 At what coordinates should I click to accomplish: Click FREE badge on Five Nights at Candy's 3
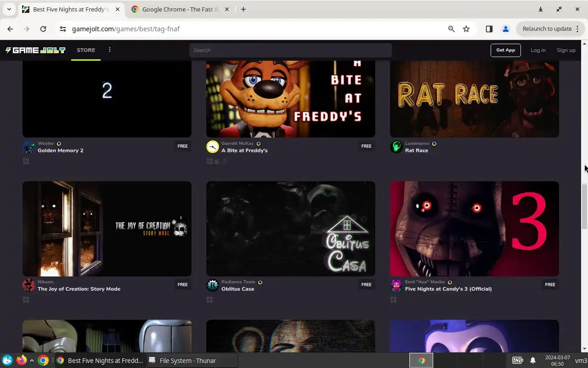pyautogui.click(x=550, y=285)
